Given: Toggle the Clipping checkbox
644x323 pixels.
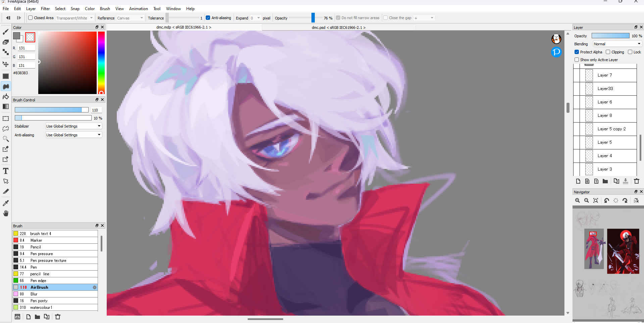Looking at the screenshot, I should 608,52.
